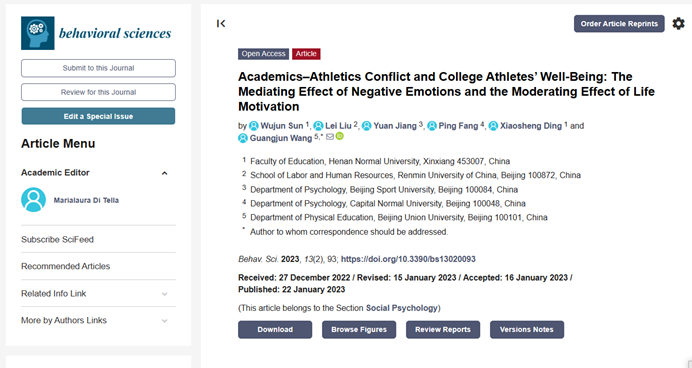Open Lei Liu's author profile icon
Image resolution: width=692 pixels, height=368 pixels.
pos(318,126)
